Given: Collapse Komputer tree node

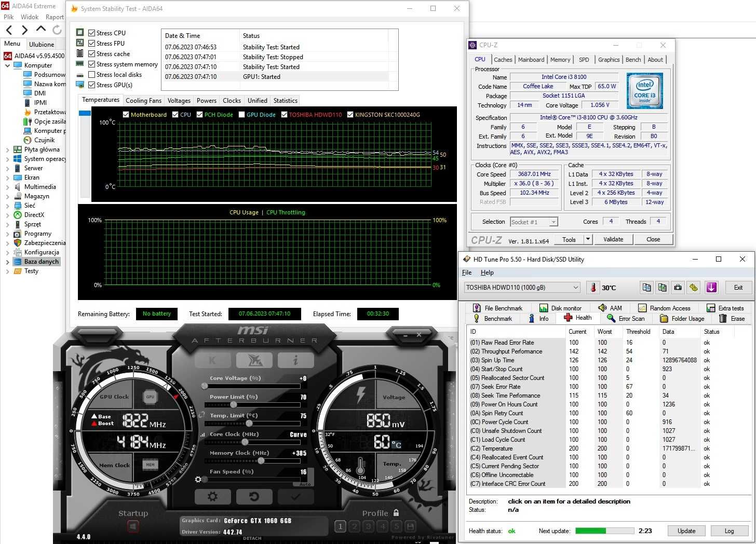Looking at the screenshot, I should tap(7, 66).
